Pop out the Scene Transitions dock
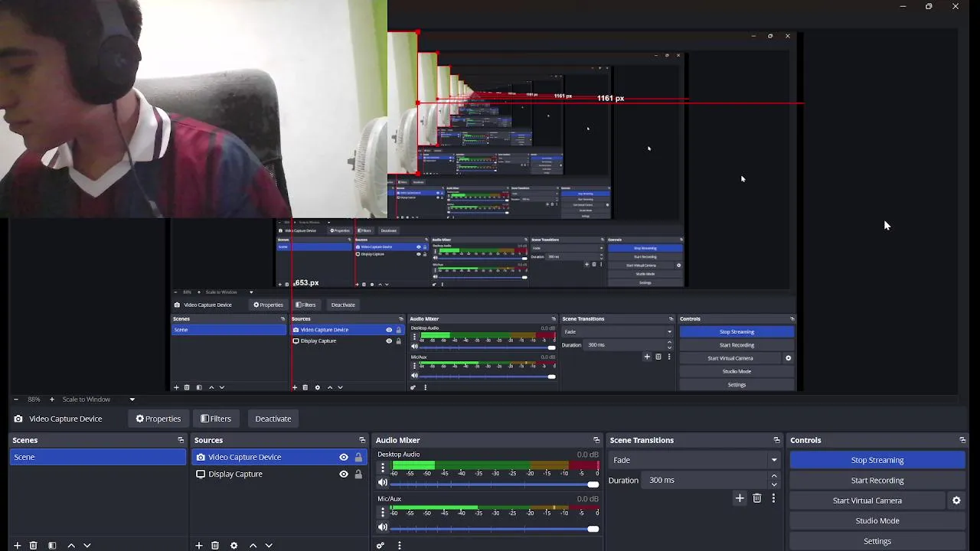Screen dimensions: 980x551 (x=776, y=440)
